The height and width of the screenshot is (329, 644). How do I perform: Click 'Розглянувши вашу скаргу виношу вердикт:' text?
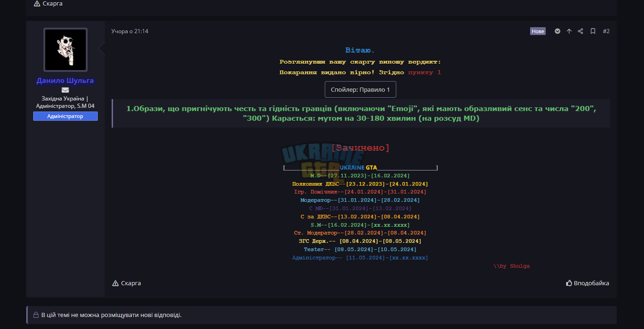pos(360,62)
